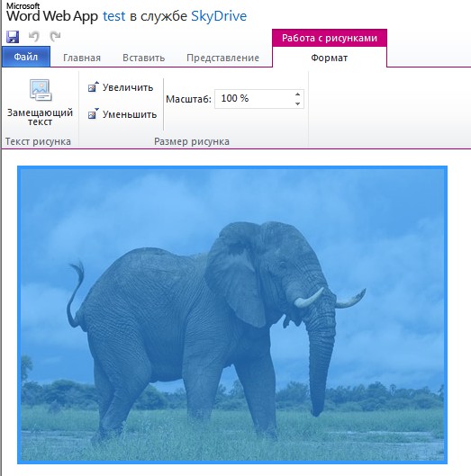Save the document with the floppy disk icon
Image resolution: width=471 pixels, height=476 pixels.
[x=13, y=37]
